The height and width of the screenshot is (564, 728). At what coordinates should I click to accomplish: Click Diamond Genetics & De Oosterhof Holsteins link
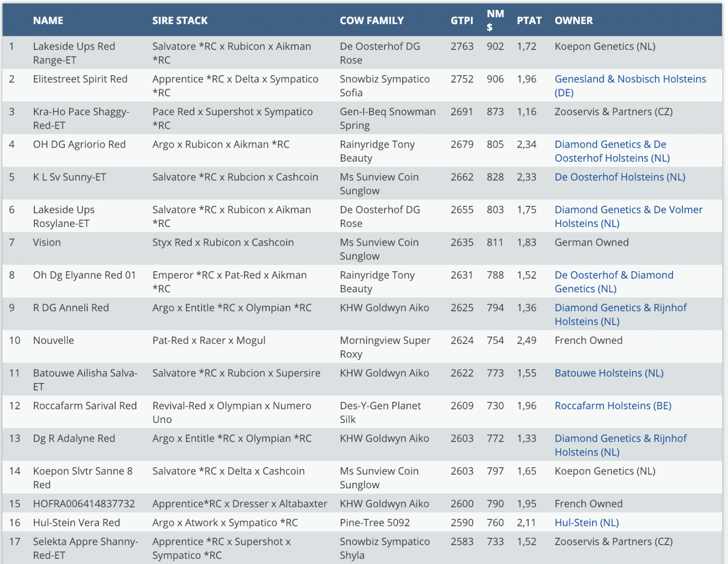click(x=610, y=145)
